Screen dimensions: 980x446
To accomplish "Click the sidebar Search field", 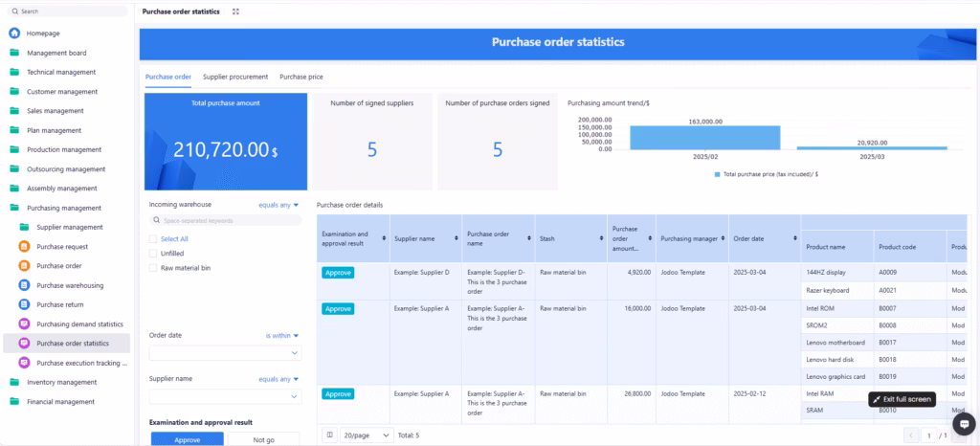I will (67, 11).
